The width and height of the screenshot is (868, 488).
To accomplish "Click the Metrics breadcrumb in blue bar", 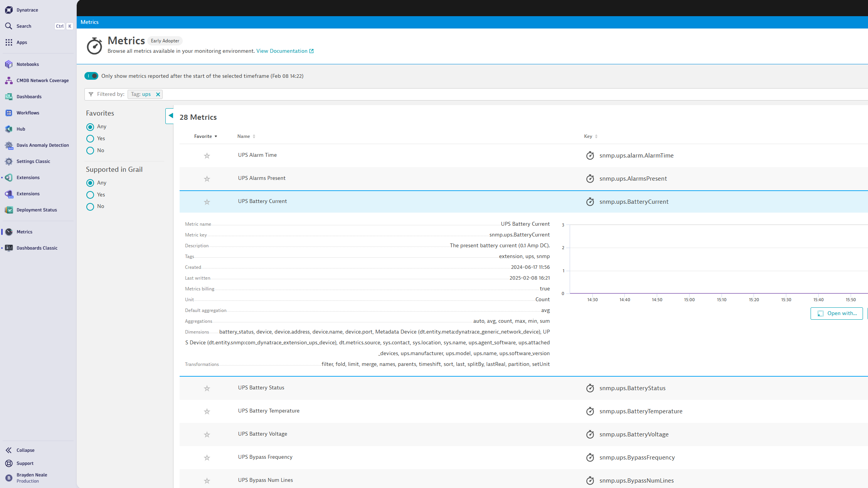I will tap(89, 22).
